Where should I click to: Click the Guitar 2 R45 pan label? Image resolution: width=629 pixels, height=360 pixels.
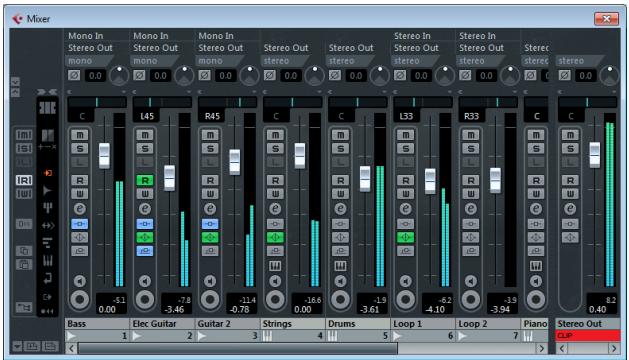click(212, 116)
